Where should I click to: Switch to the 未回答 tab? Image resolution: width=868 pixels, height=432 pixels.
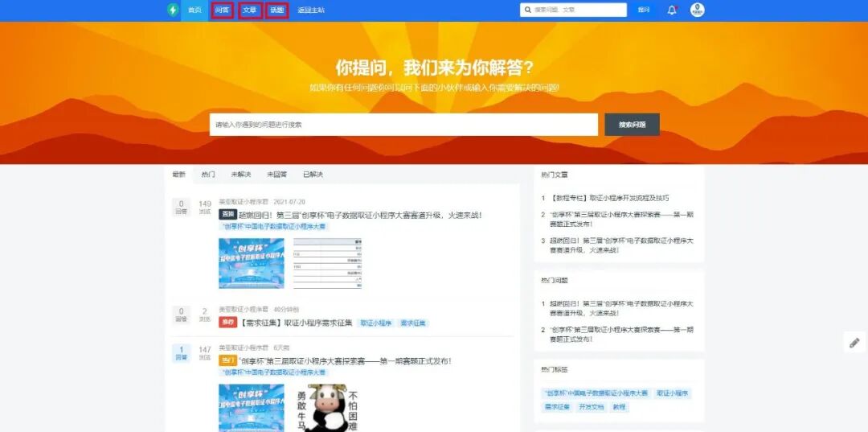pyautogui.click(x=276, y=175)
